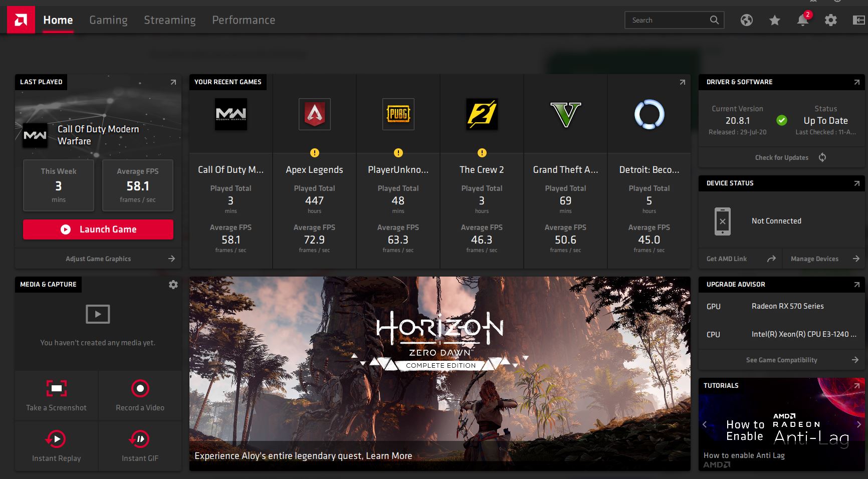Switch to the Gaming tab

coord(108,20)
